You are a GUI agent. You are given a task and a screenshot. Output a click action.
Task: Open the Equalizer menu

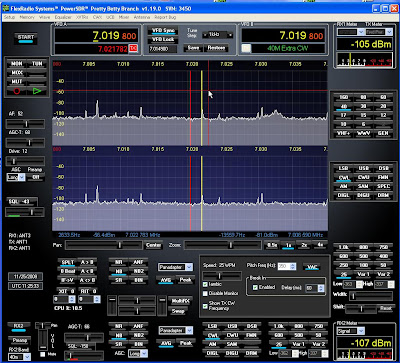[x=63, y=17]
